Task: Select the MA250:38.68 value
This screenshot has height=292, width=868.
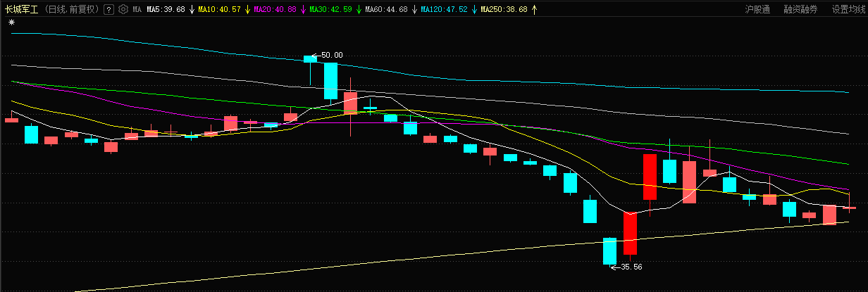Action: tap(504, 10)
